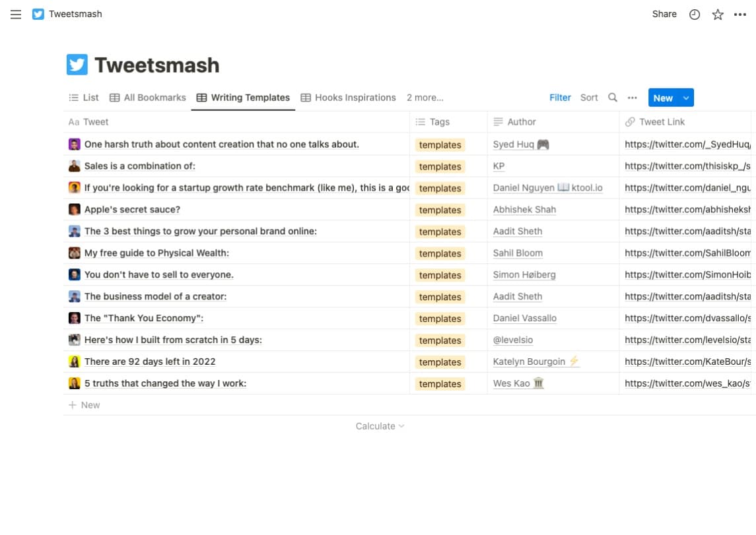This screenshot has height=535, width=756.
Task: Open the Hooks Inspirations tab
Action: click(x=348, y=97)
